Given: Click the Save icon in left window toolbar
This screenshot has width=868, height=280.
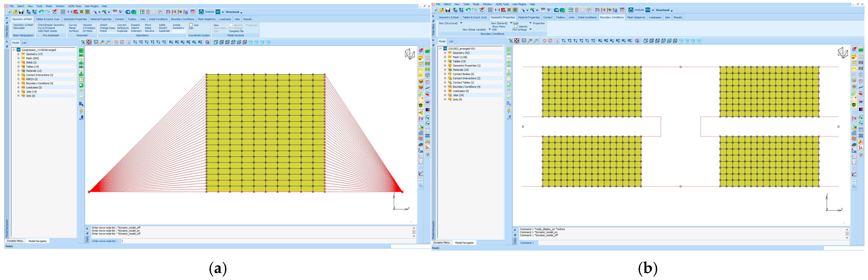Looking at the screenshot, I should 21,12.
